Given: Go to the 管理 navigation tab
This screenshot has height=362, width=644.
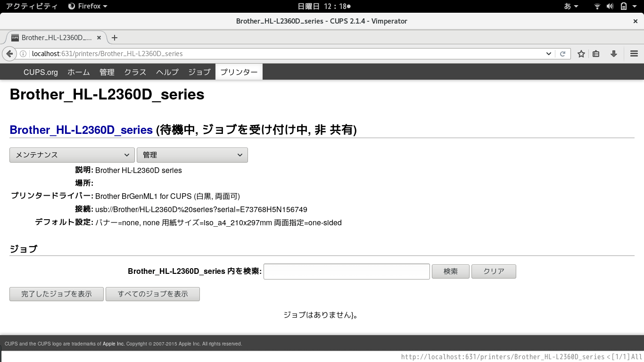Looking at the screenshot, I should click(x=107, y=72).
